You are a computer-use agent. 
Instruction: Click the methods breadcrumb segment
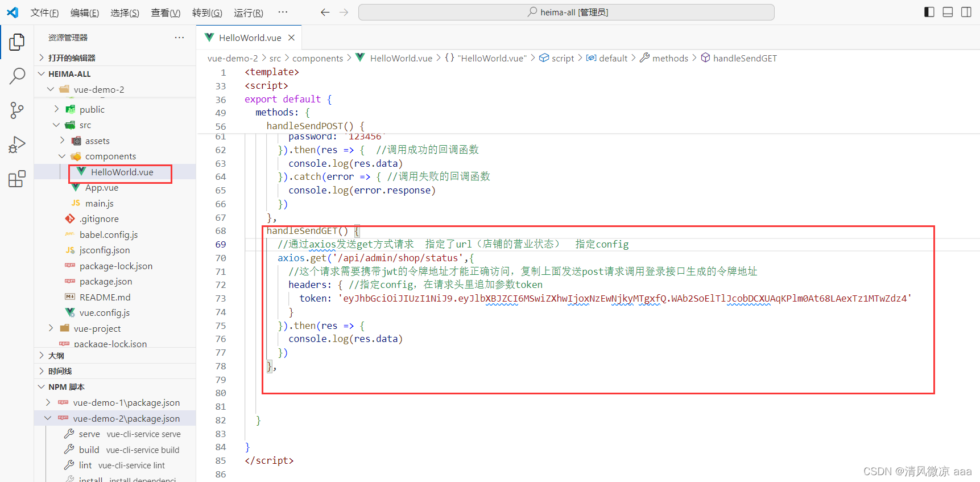click(x=664, y=58)
